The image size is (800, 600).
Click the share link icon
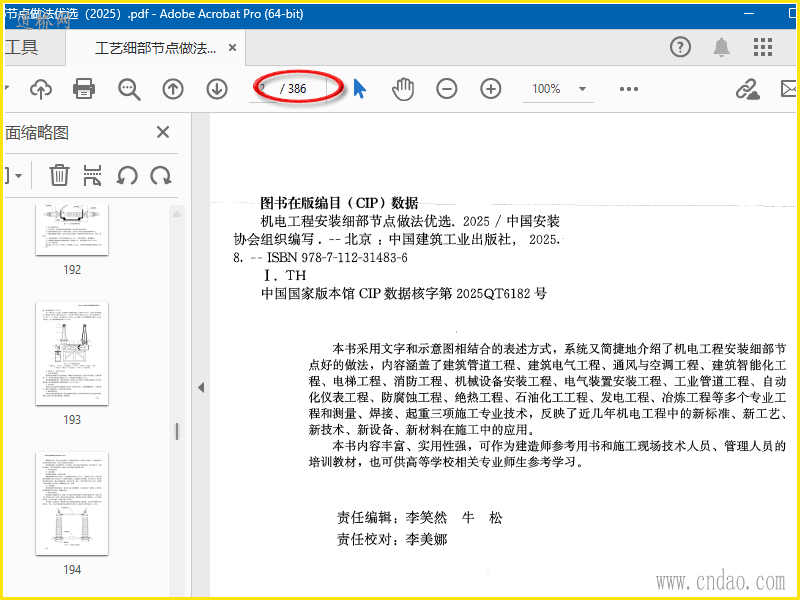(747, 89)
